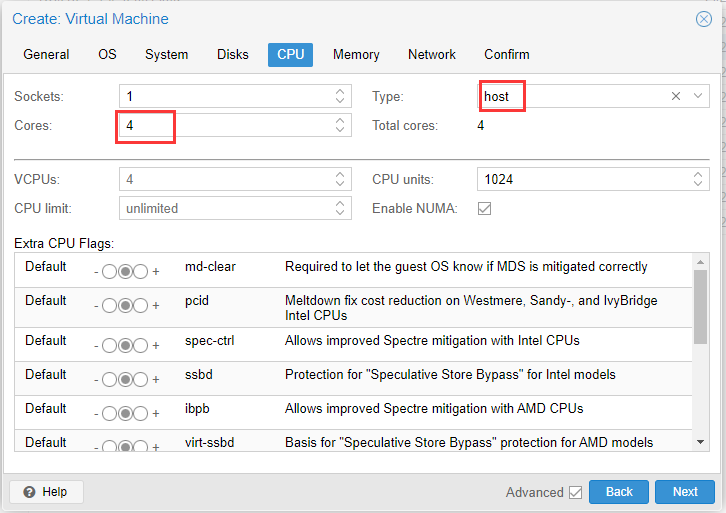Screen dimensions: 726x513
Task: Close the Create Virtual Machine dialog
Action: 703,19
